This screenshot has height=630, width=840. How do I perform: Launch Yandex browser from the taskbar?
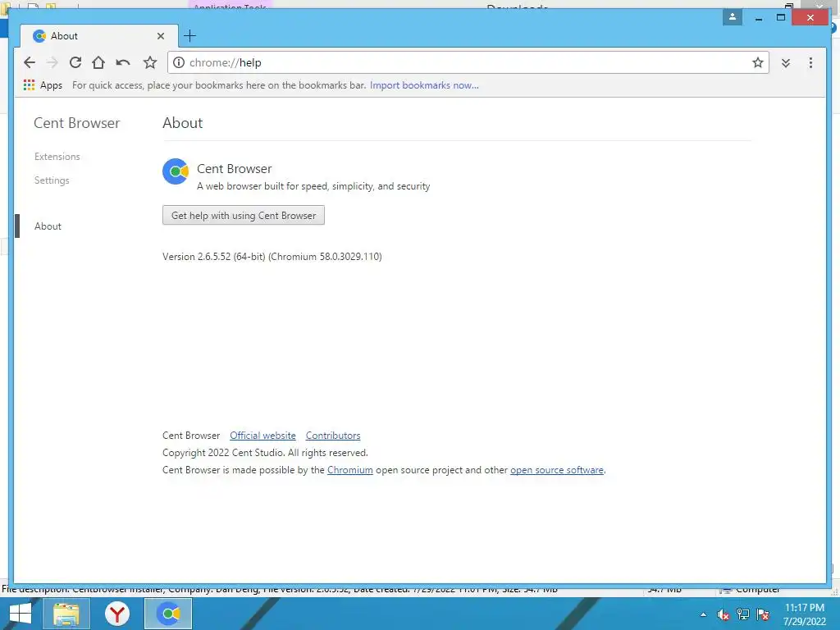click(x=117, y=614)
